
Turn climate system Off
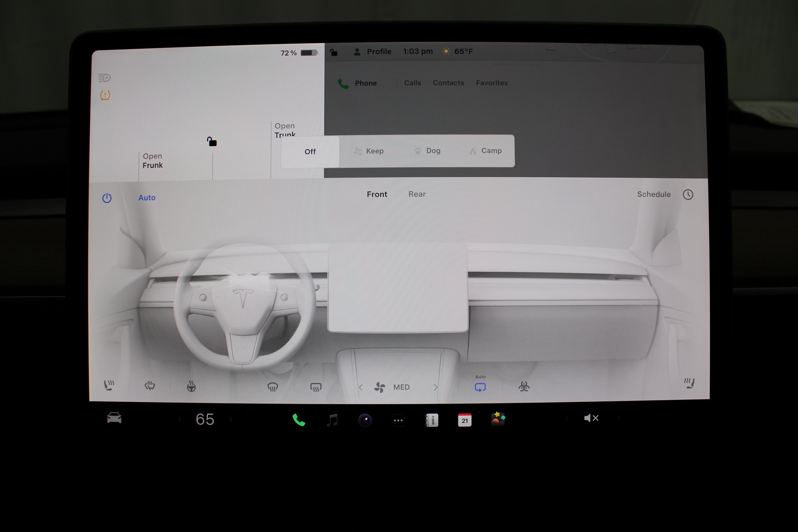310,151
